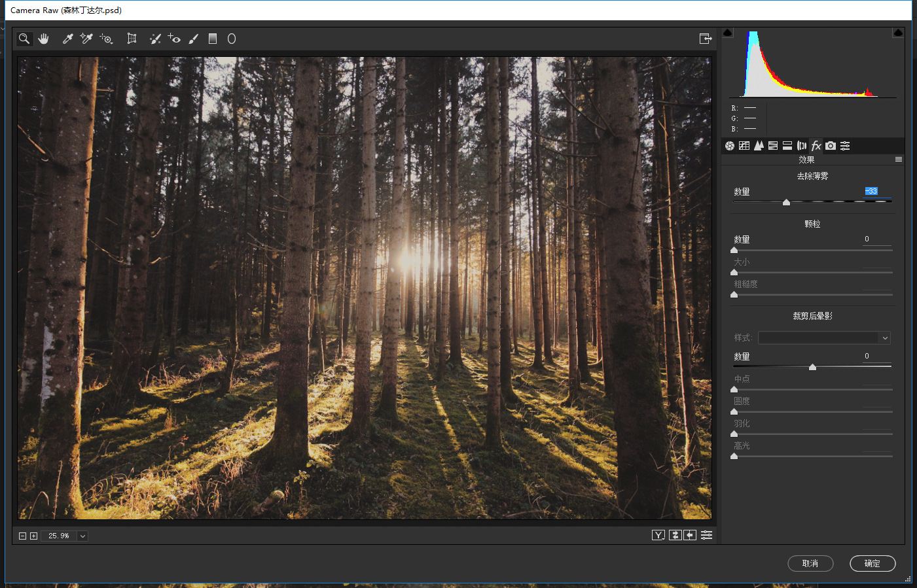Open the zoom level dropdown
Image resolution: width=917 pixels, height=588 pixels.
coord(82,536)
